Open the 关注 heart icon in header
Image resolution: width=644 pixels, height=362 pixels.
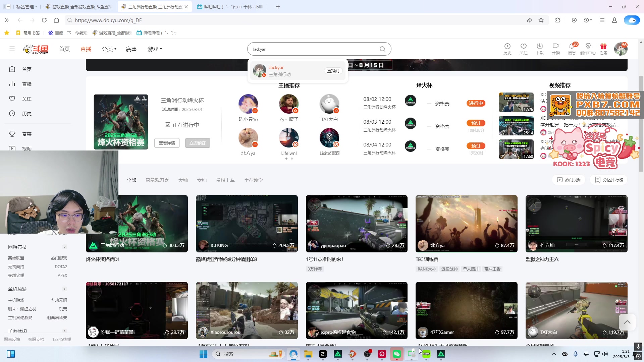click(x=523, y=49)
